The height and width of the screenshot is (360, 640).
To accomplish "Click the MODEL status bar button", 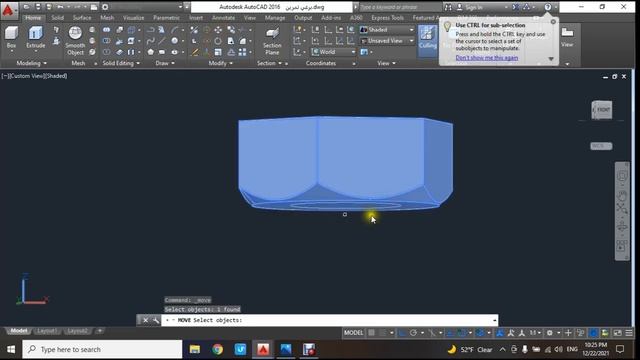I will click(353, 333).
